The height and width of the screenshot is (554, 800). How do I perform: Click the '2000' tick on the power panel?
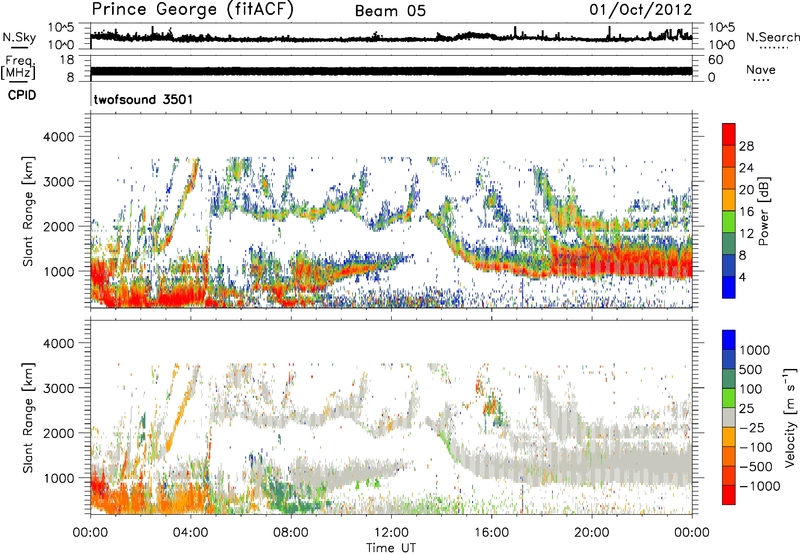[x=58, y=226]
